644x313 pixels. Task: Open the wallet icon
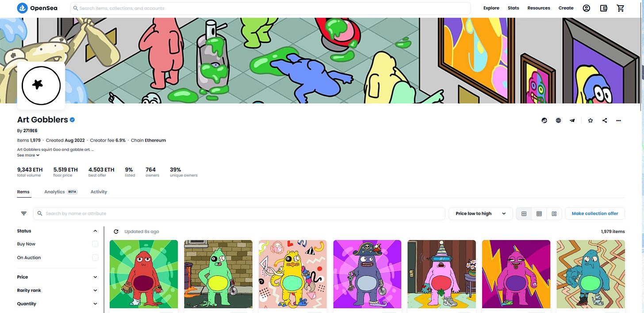click(604, 8)
